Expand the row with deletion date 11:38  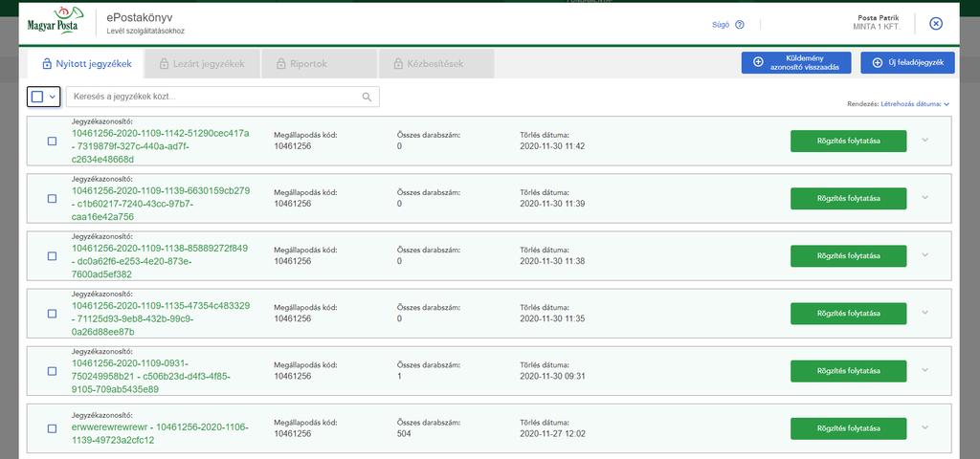click(x=925, y=254)
